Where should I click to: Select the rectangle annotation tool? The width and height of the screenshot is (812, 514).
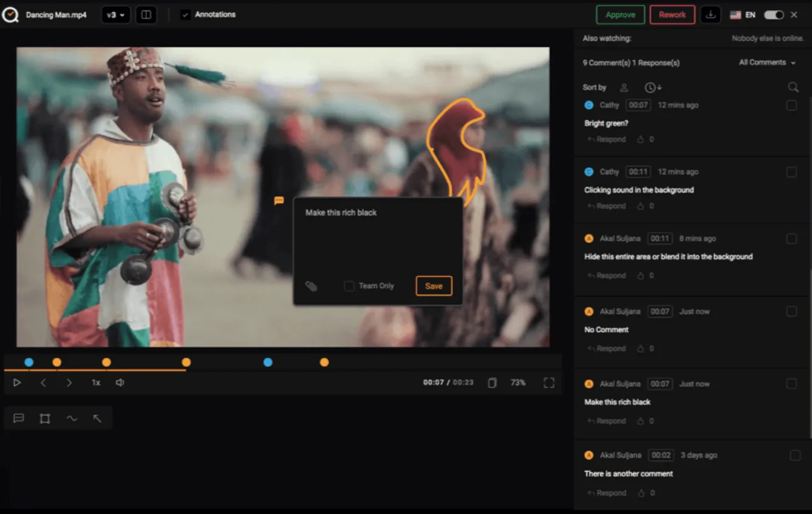click(x=45, y=419)
